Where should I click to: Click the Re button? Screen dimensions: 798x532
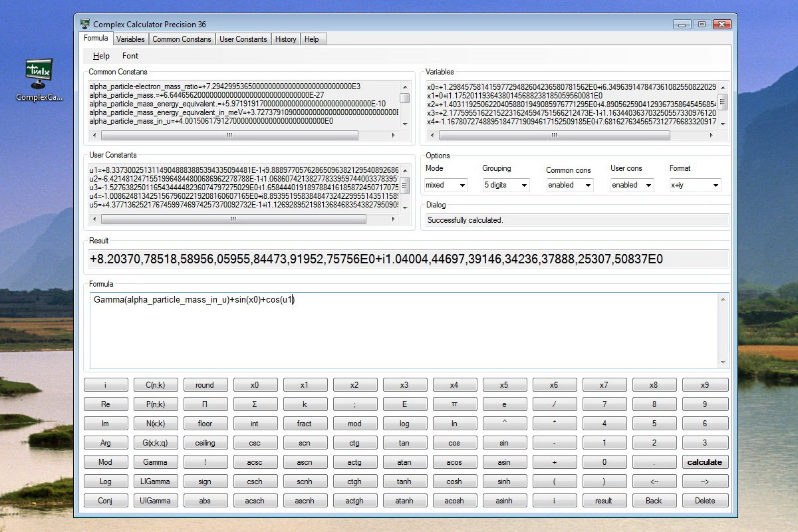point(105,404)
